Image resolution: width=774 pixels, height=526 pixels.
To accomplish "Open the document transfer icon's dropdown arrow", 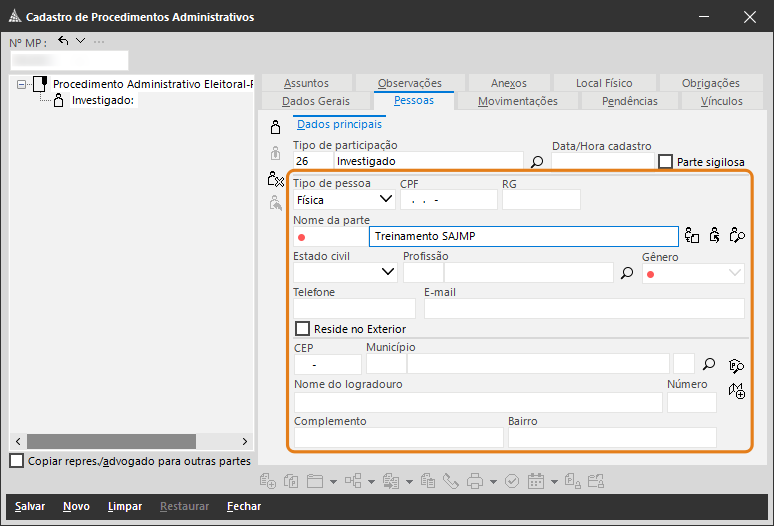I will [x=409, y=482].
